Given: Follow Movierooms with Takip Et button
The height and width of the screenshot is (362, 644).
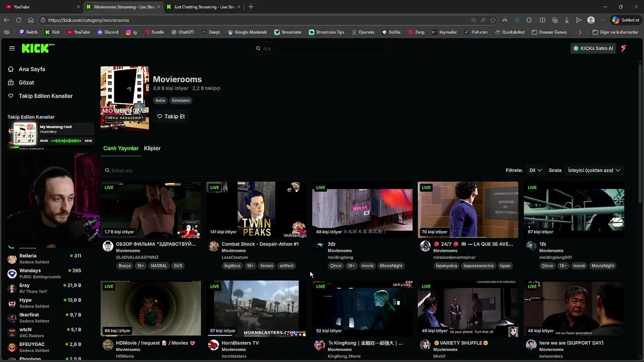Looking at the screenshot, I should click(x=171, y=116).
